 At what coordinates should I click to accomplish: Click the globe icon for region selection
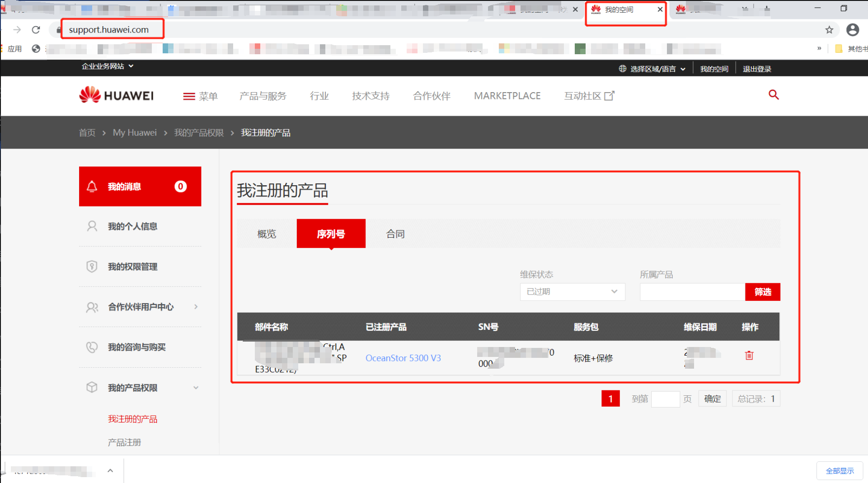[622, 69]
